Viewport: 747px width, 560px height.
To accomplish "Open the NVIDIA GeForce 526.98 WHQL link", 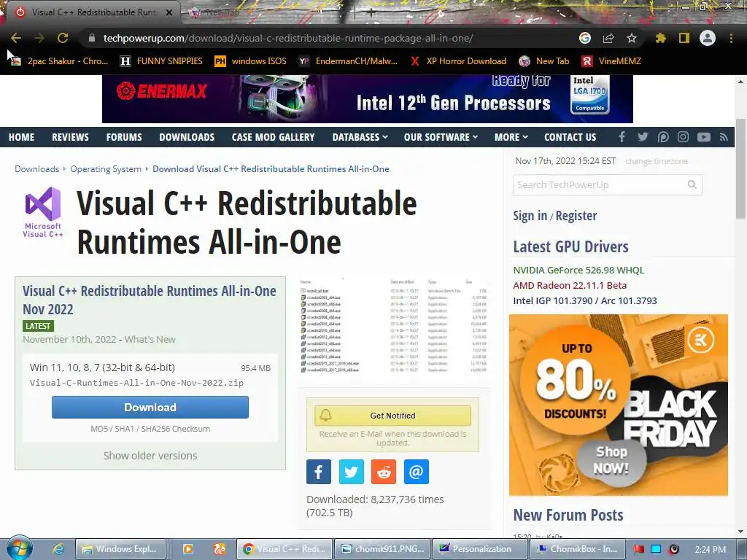I will coord(578,270).
